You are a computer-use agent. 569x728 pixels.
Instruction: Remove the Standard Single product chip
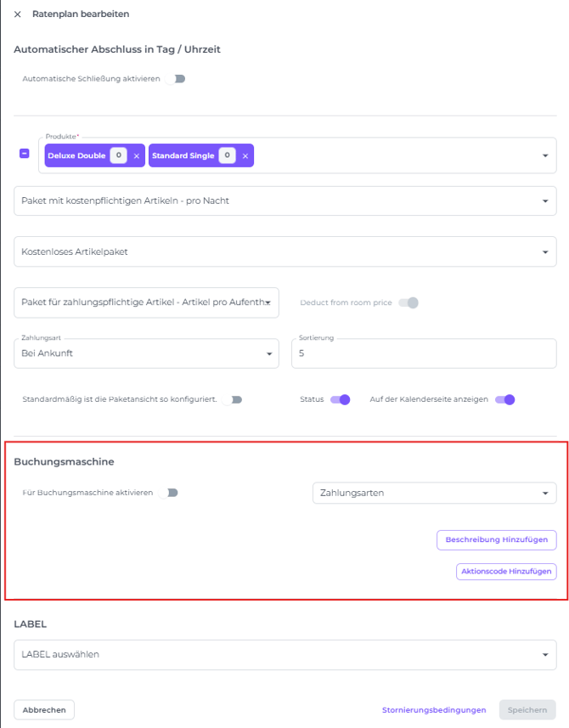[245, 156]
